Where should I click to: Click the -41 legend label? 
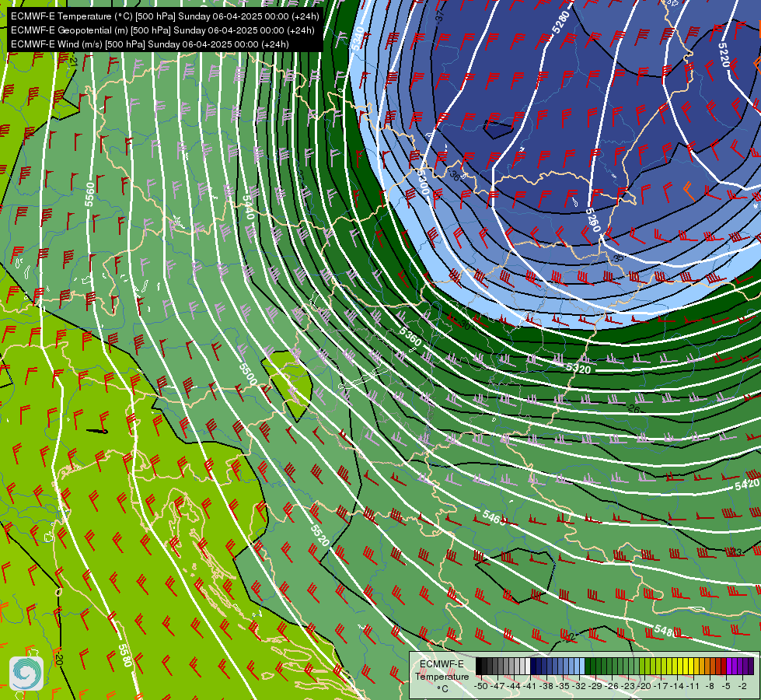pyautogui.click(x=530, y=686)
